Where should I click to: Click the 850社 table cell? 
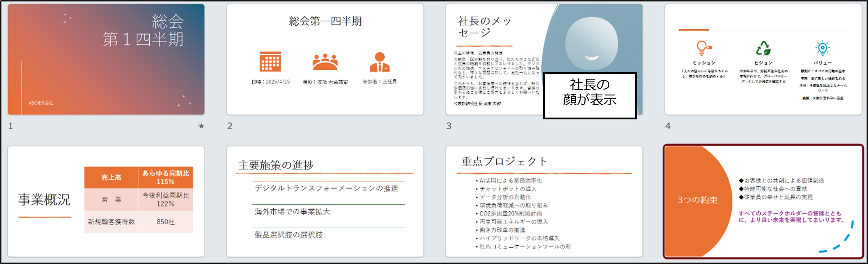coord(166,222)
